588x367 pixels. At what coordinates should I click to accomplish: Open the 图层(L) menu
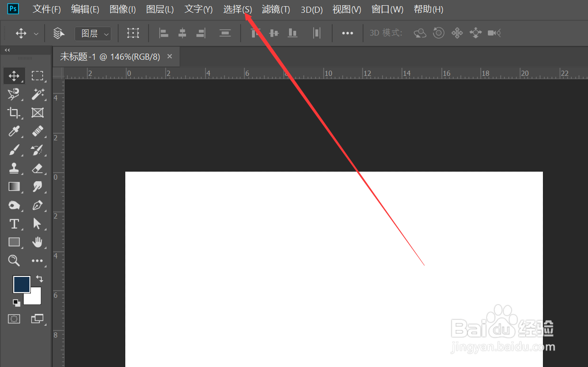tap(160, 9)
